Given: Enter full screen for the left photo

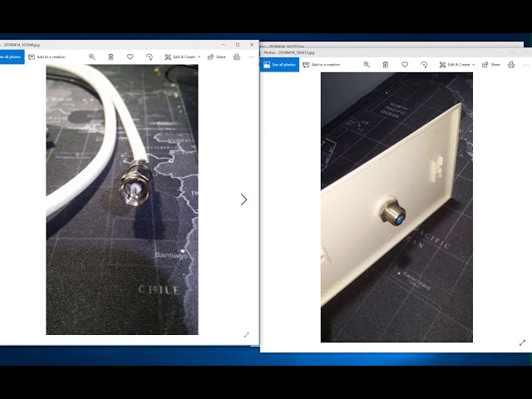Looking at the screenshot, I should coord(247,335).
